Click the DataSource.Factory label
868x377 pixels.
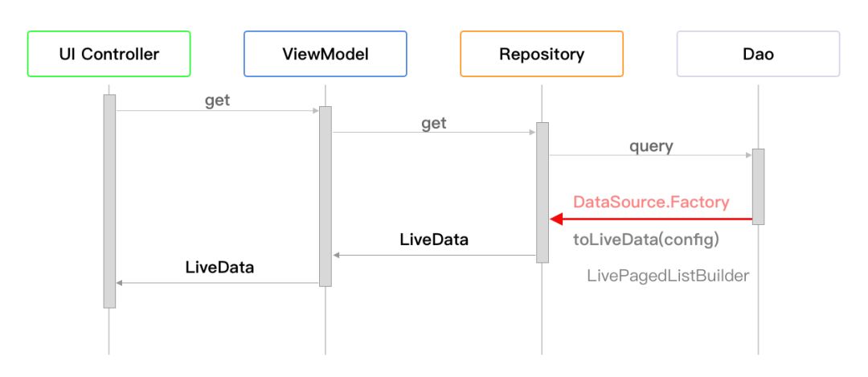(651, 202)
